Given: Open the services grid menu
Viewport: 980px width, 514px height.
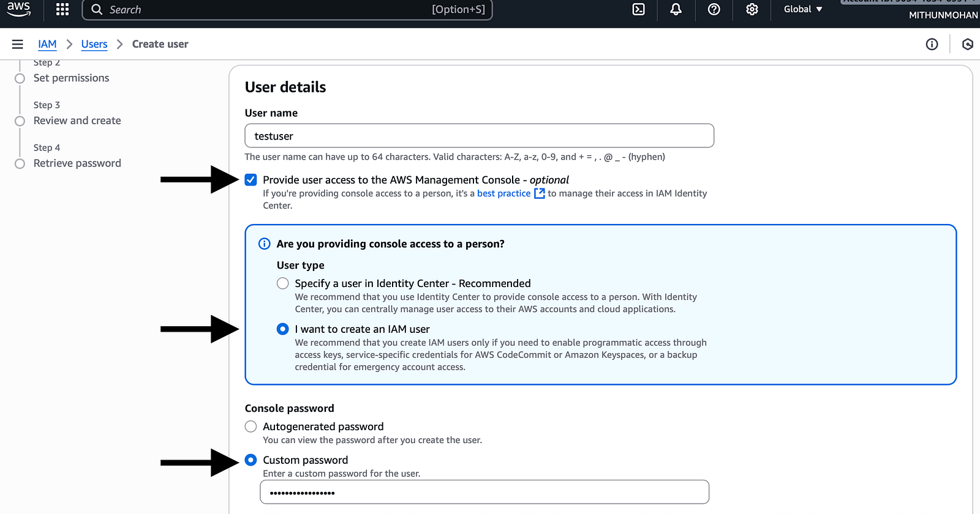Looking at the screenshot, I should [x=62, y=9].
